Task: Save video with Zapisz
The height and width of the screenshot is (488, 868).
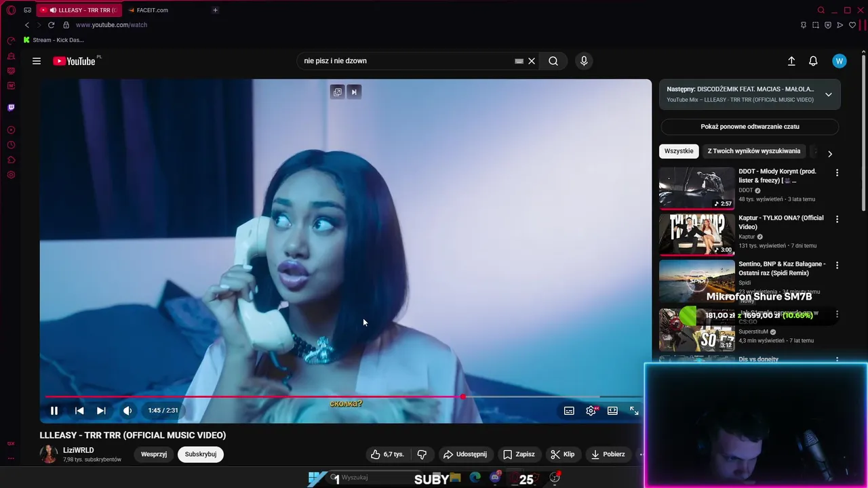Action: coord(519,454)
